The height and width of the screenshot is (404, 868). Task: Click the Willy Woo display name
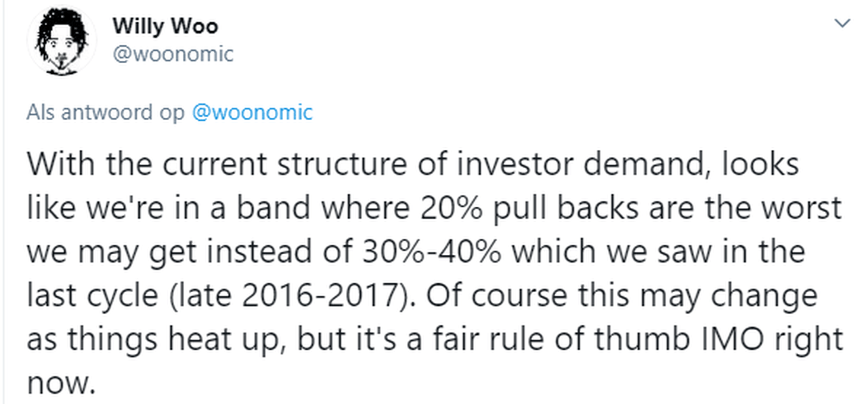(x=165, y=26)
